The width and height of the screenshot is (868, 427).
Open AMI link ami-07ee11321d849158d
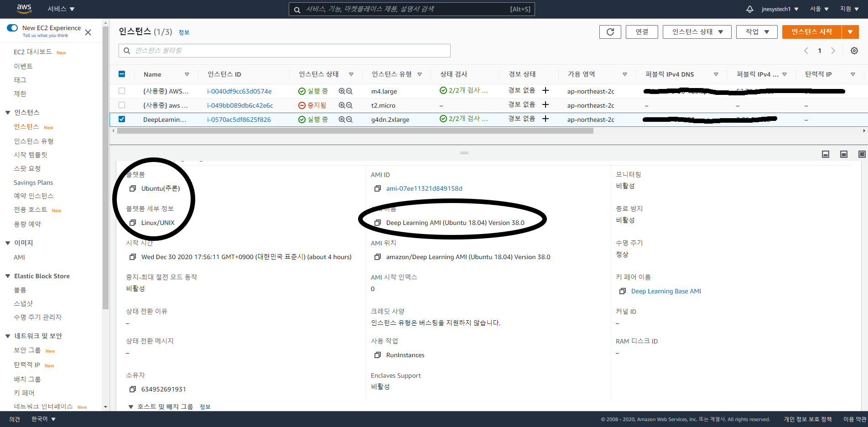click(x=424, y=188)
